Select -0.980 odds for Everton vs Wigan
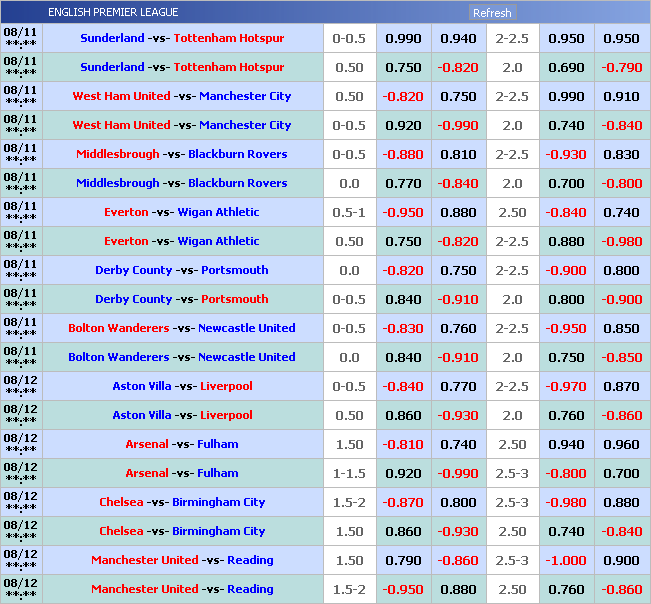651x604 pixels. (x=621, y=242)
